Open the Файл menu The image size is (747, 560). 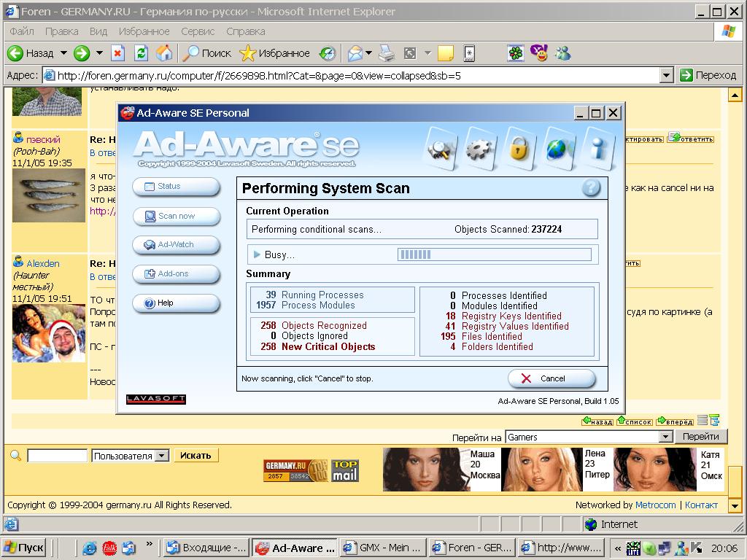pyautogui.click(x=21, y=31)
